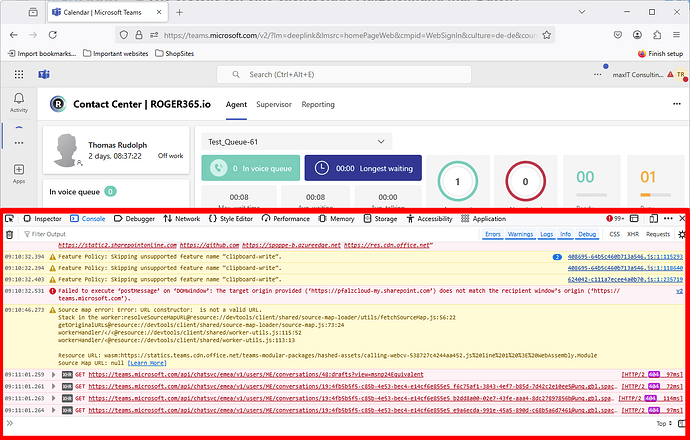690x440 pixels.
Task: Open the Memory devtools tab
Action: [337, 219]
